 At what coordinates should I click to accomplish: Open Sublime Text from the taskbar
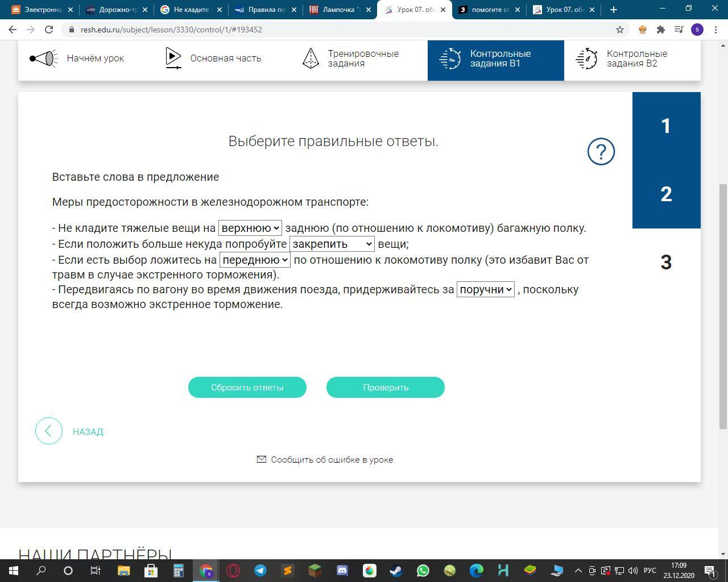point(288,571)
